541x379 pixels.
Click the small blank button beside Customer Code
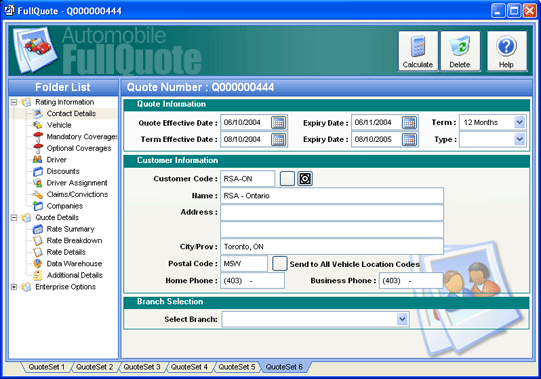pyautogui.click(x=287, y=179)
